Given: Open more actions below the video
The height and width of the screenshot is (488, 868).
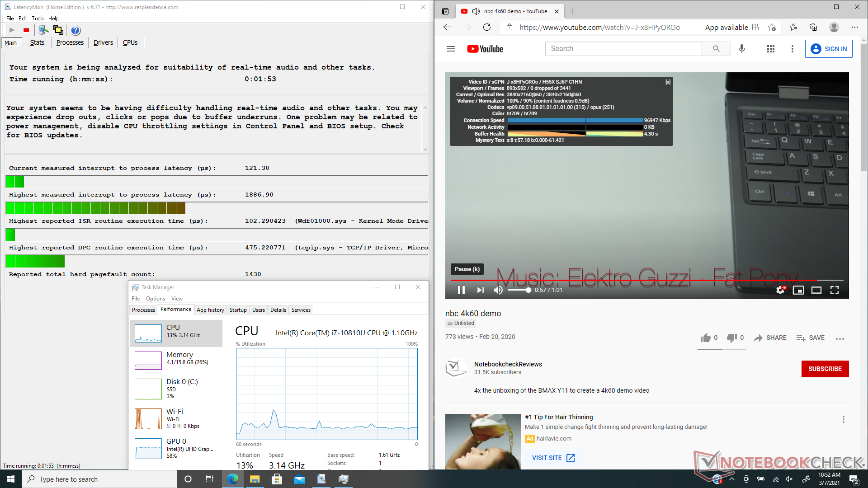Looking at the screenshot, I should tap(840, 338).
